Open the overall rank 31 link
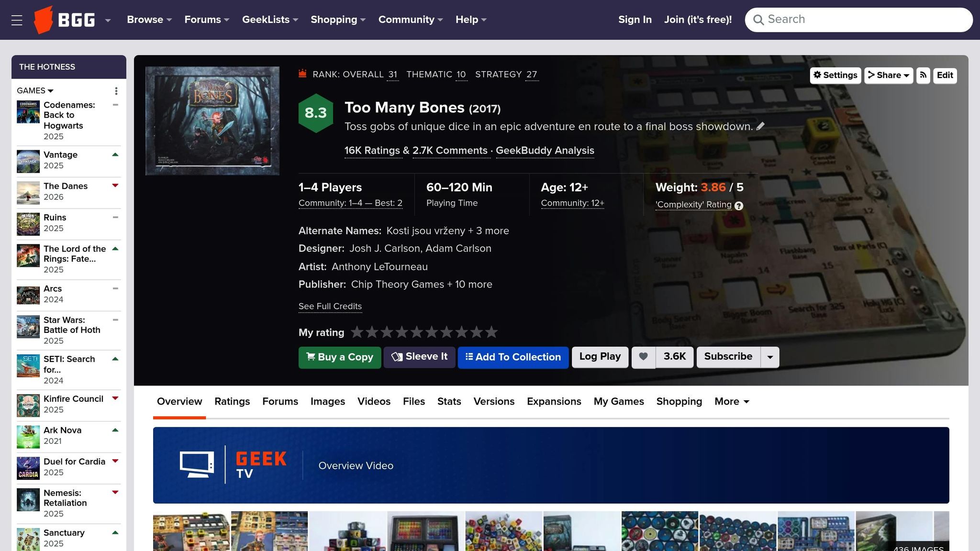Image resolution: width=980 pixels, height=551 pixels. pos(392,75)
